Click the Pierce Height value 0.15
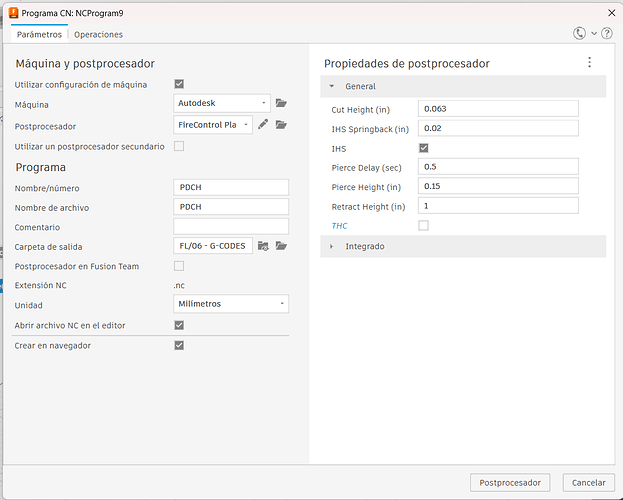 (498, 186)
